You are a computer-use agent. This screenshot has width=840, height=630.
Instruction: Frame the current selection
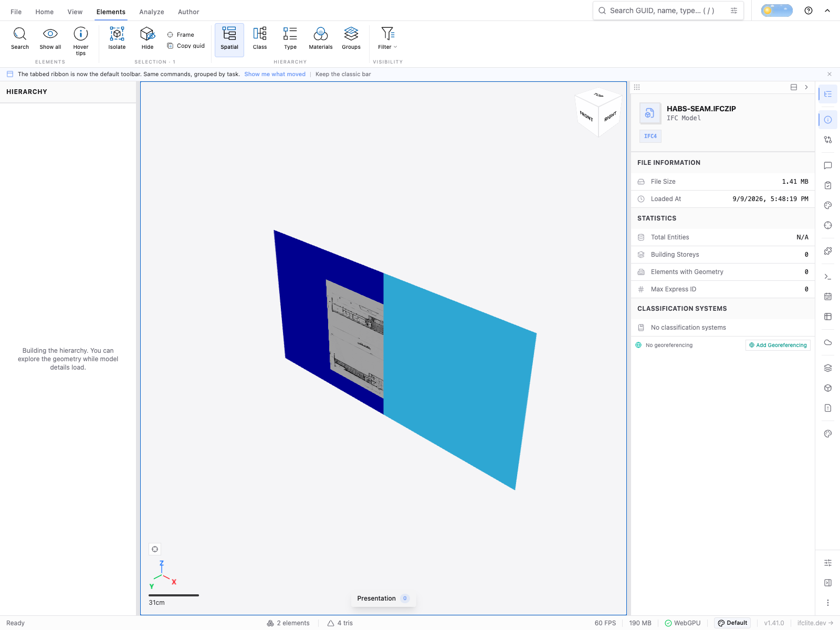click(181, 35)
